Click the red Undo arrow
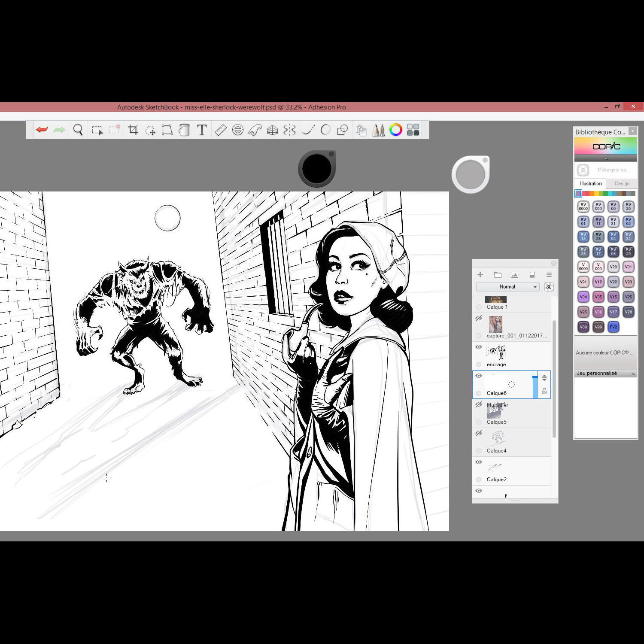The width and height of the screenshot is (644, 644). pyautogui.click(x=42, y=130)
